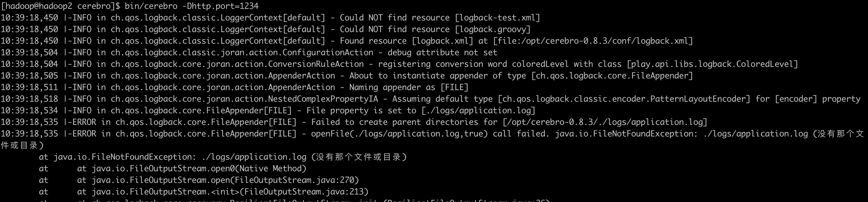Click the 'File property is set to' log path

(x=478, y=111)
